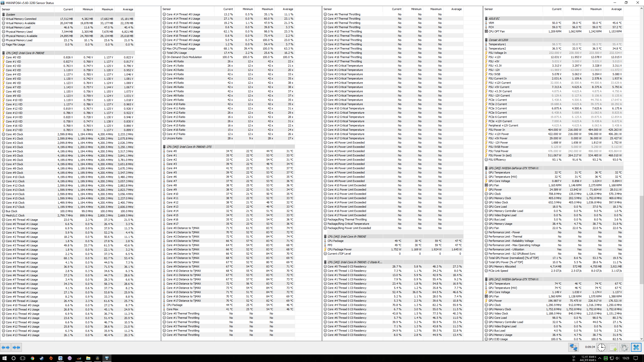Launch Google Chrome from the taskbar
Image resolution: width=644 pixels, height=362 pixels.
(x=32, y=358)
